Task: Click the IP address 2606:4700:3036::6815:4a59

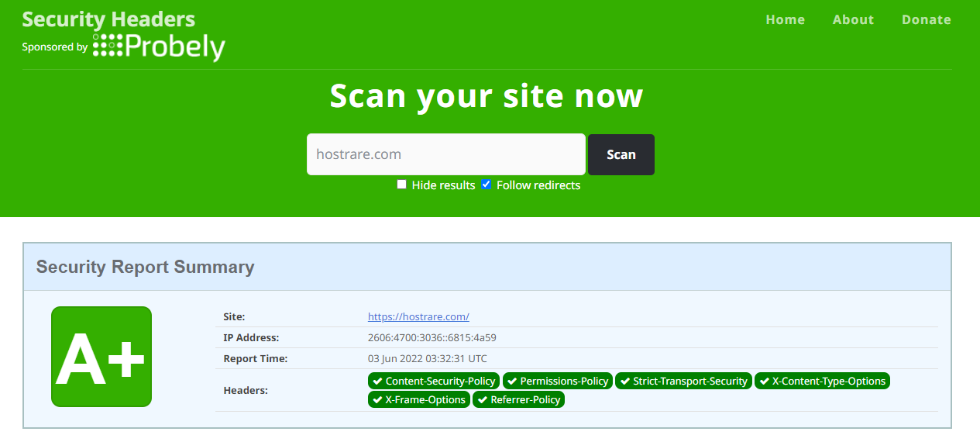Action: pos(432,337)
